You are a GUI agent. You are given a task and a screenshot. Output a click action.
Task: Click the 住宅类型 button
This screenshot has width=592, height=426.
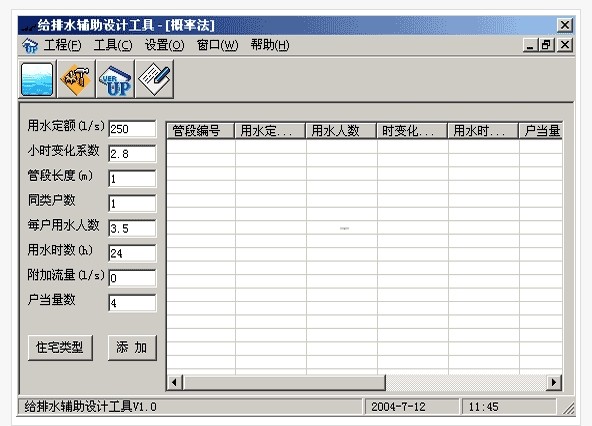click(60, 347)
